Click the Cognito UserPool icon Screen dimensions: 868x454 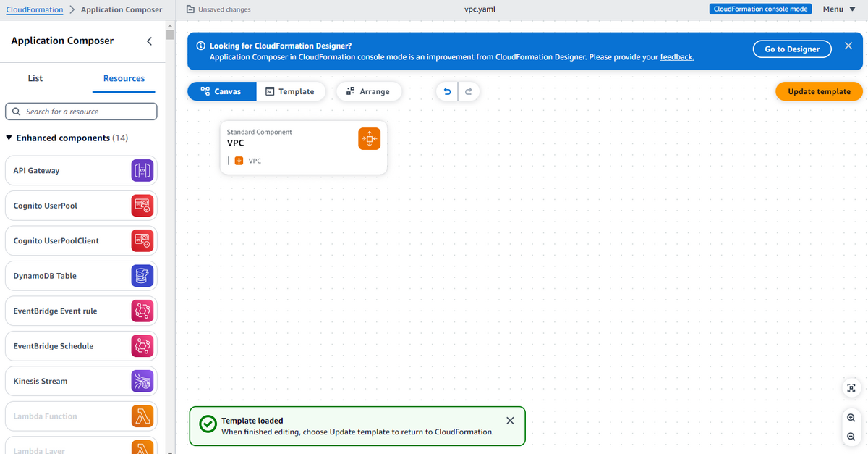(x=142, y=206)
